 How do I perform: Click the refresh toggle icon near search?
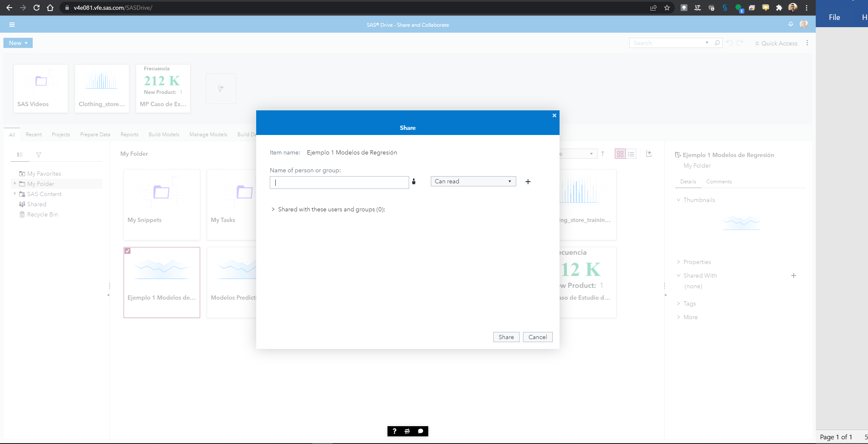pyautogui.click(x=741, y=43)
